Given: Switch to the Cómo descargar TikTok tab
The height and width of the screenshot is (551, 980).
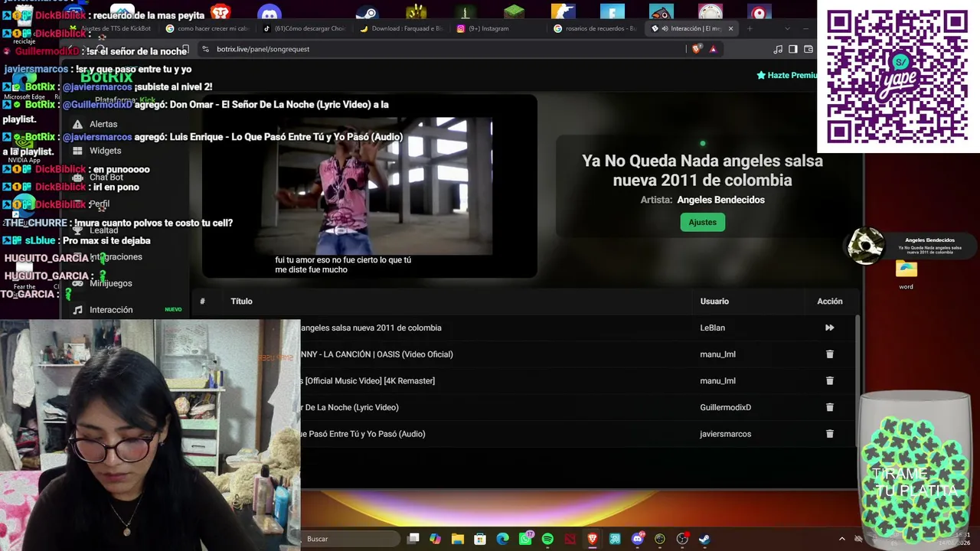Looking at the screenshot, I should pyautogui.click(x=306, y=28).
